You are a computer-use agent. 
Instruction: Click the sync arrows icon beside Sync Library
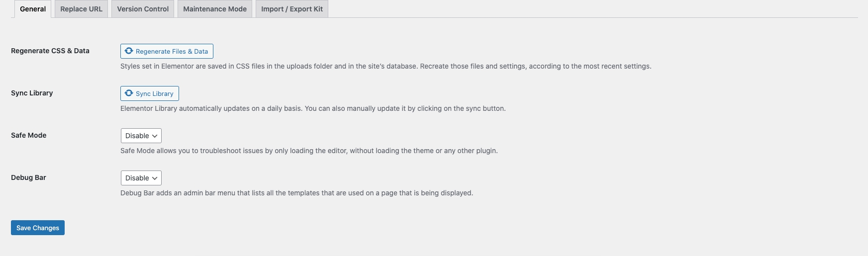click(x=129, y=93)
